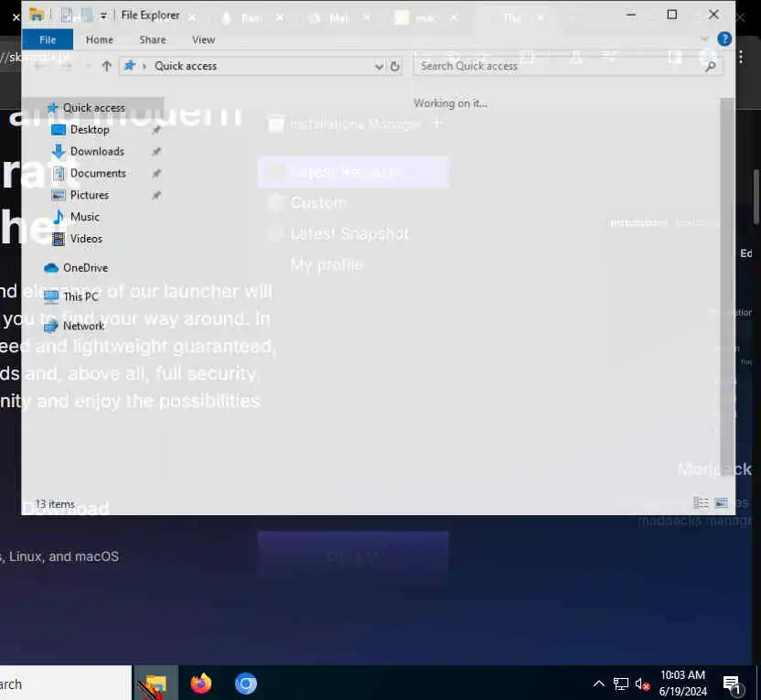761x700 pixels.
Task: Open the address bar history dropdown
Action: coord(379,66)
